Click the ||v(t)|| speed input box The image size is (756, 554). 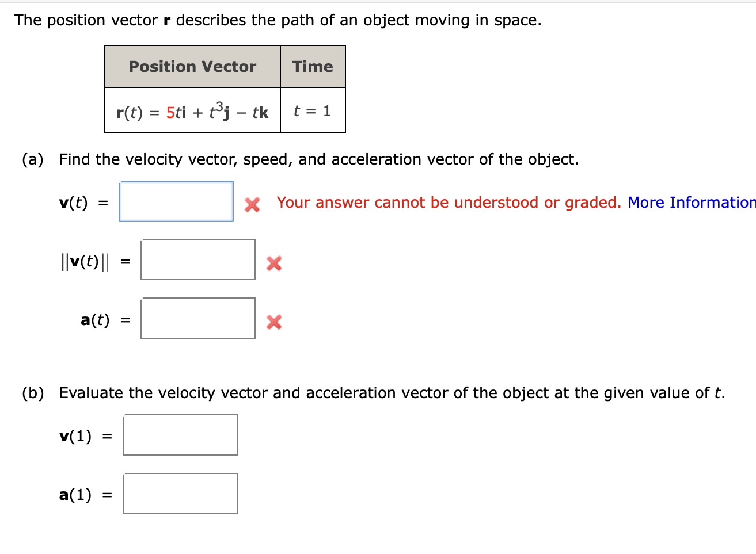coord(197,260)
